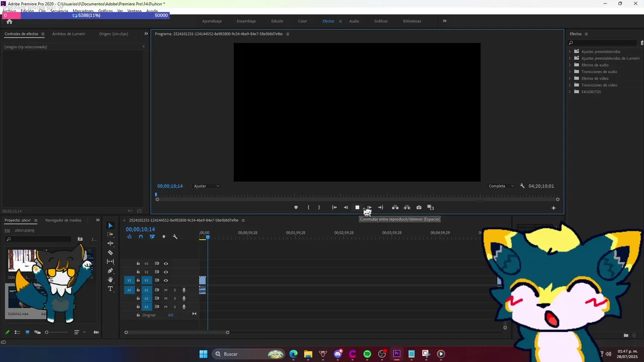Open the Completa playback resolution dropdown
The image size is (644, 362).
point(502,186)
